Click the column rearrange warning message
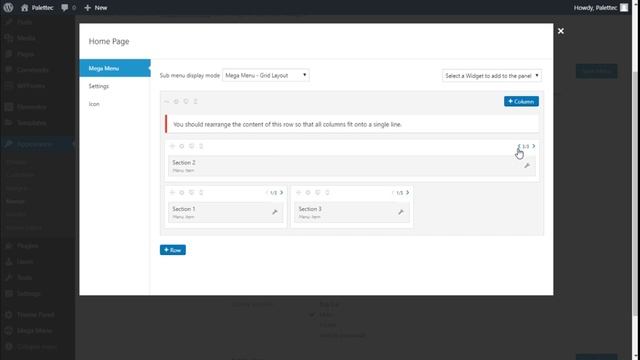640x360 pixels. (x=352, y=124)
